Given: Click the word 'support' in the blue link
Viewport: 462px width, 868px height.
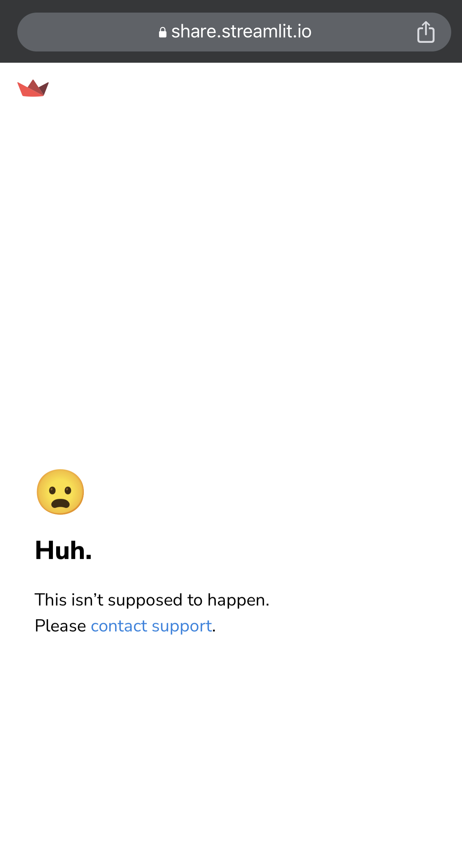Looking at the screenshot, I should coord(182,627).
